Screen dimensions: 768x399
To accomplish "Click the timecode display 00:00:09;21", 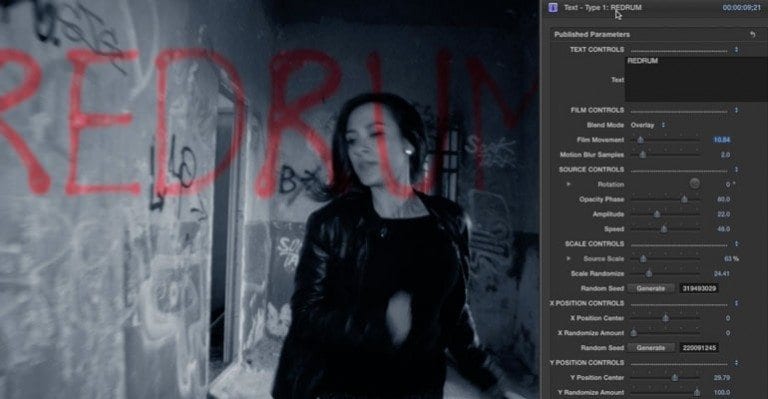I will coord(742,7).
